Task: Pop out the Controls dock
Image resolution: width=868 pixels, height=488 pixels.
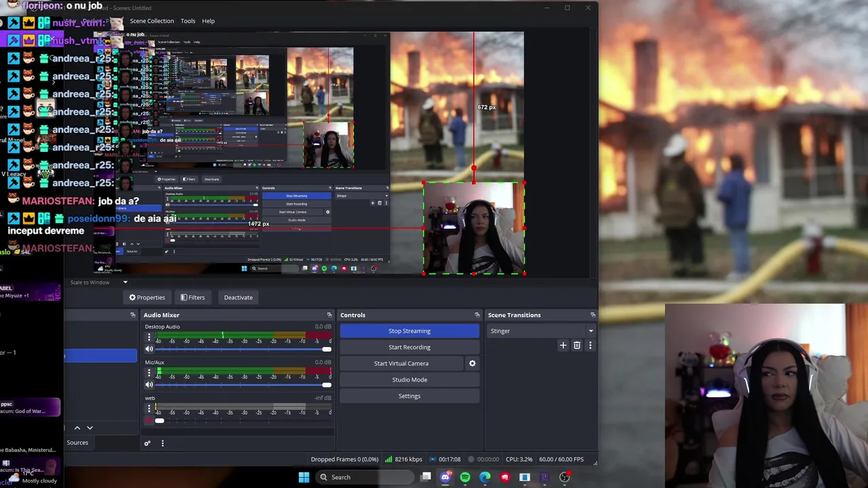Action: pyautogui.click(x=477, y=315)
